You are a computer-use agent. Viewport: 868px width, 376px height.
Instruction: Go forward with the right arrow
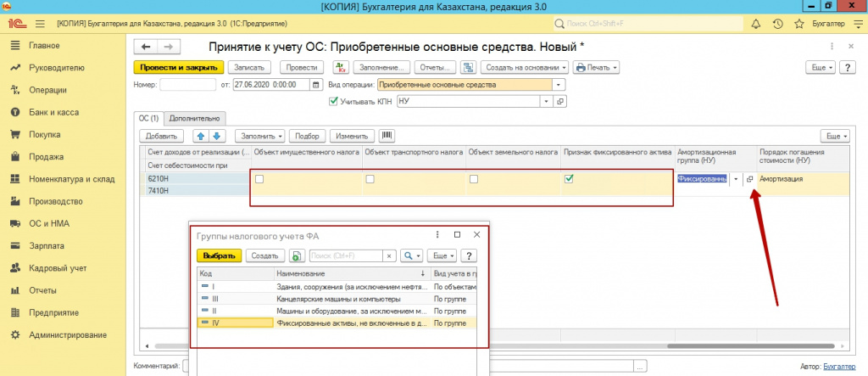tap(169, 47)
